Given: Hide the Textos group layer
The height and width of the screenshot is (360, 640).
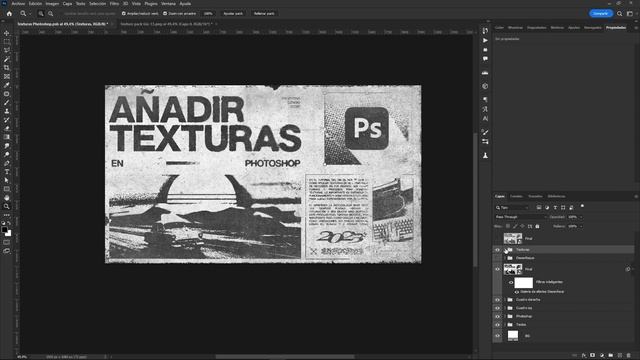Looking at the screenshot, I should 497,324.
